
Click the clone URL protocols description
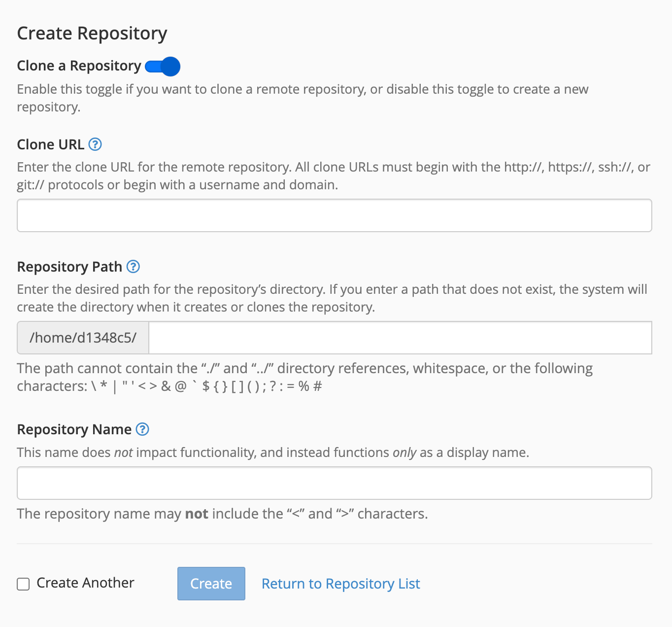point(333,176)
